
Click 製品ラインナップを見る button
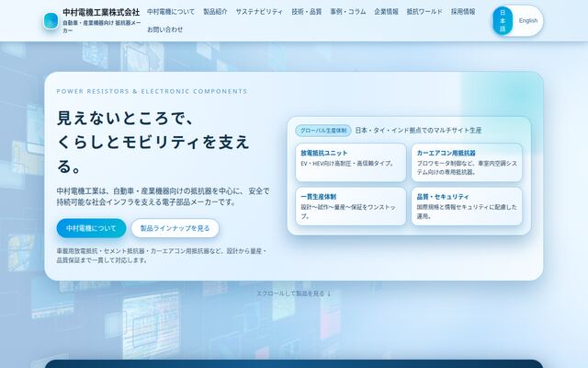coord(175,228)
